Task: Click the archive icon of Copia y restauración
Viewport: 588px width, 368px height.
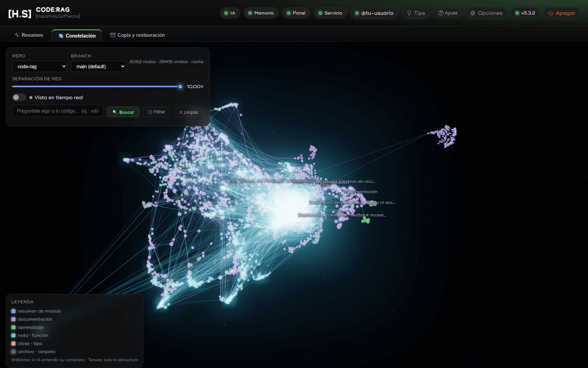Action: [113, 35]
